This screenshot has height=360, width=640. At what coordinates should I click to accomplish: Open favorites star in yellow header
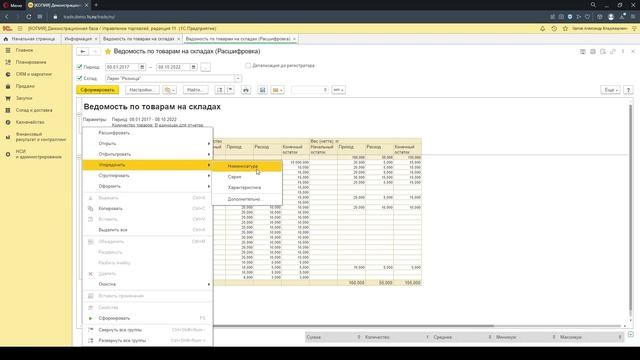(565, 29)
